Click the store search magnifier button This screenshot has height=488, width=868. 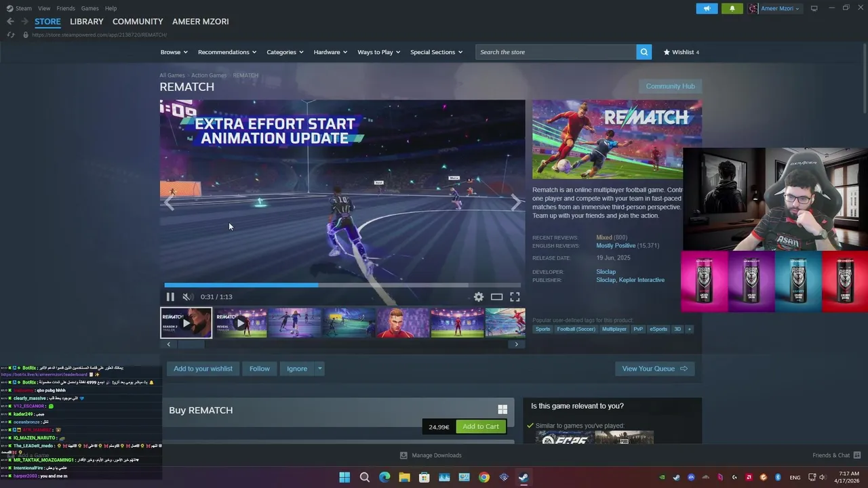pyautogui.click(x=644, y=52)
